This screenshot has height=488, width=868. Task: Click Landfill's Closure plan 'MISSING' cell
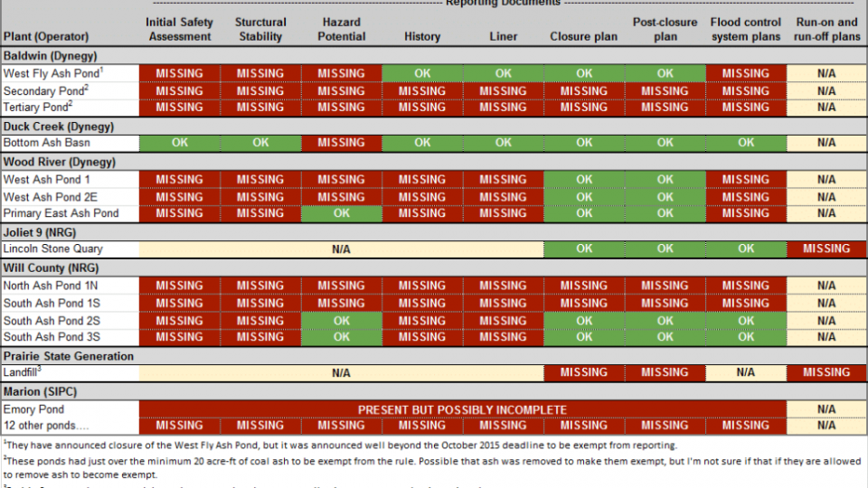(x=584, y=372)
